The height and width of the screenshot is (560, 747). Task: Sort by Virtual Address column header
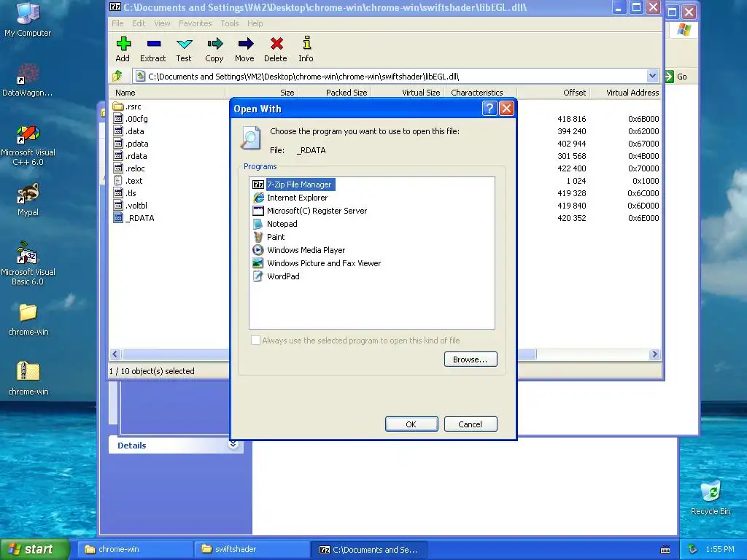[626, 93]
